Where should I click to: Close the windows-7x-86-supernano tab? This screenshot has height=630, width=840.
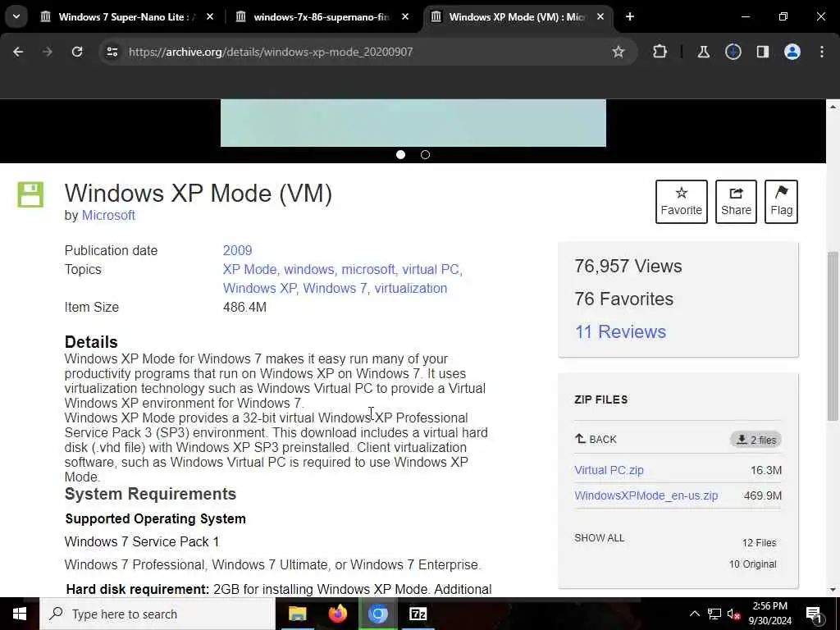coord(405,17)
